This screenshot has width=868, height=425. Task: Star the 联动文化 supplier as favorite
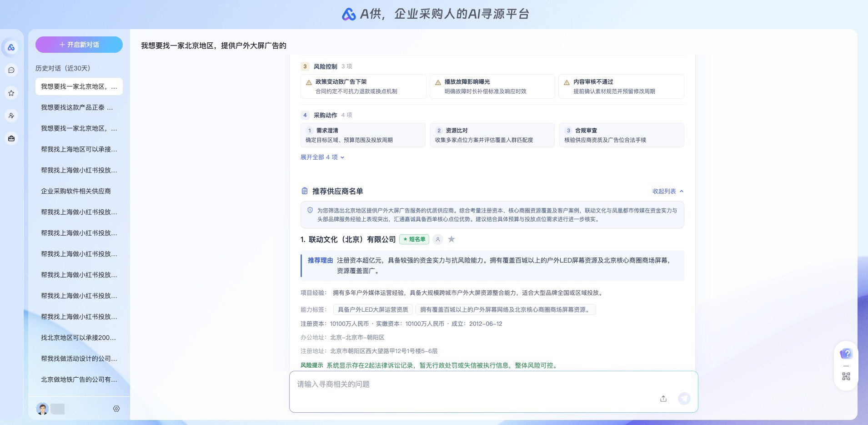coord(452,239)
